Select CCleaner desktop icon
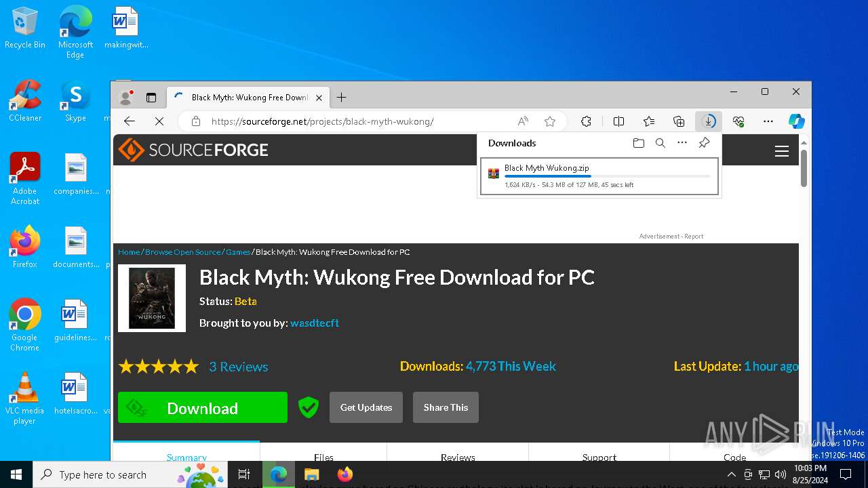868x488 pixels. (25, 101)
